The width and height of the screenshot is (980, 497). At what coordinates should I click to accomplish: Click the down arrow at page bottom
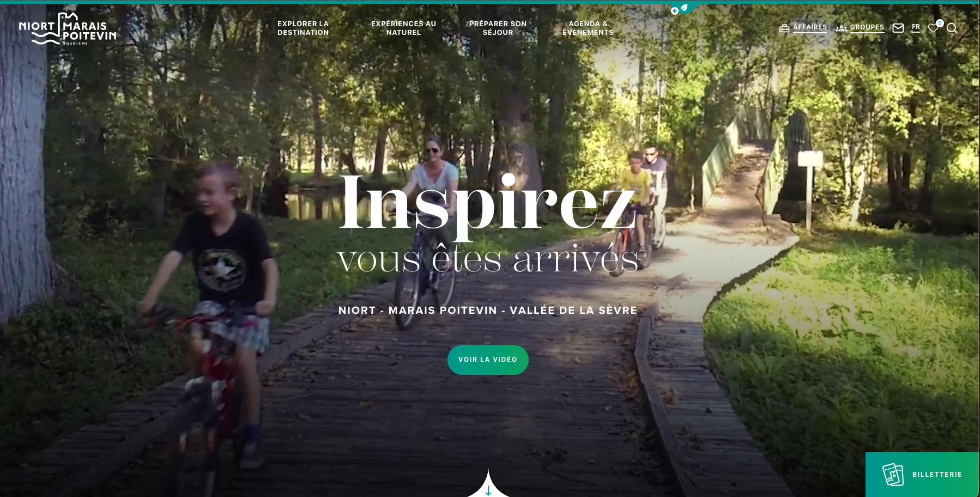488,490
